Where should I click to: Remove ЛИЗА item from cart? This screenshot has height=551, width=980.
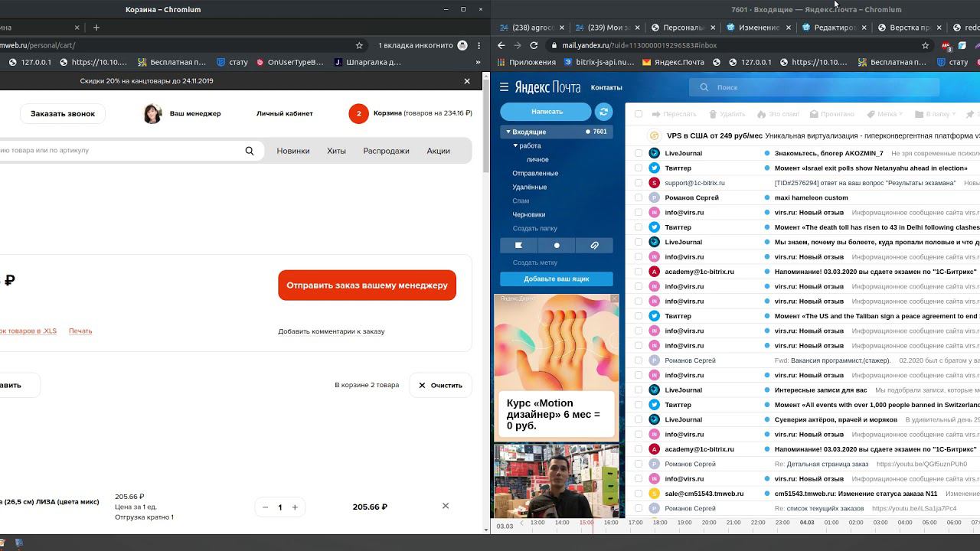(446, 506)
